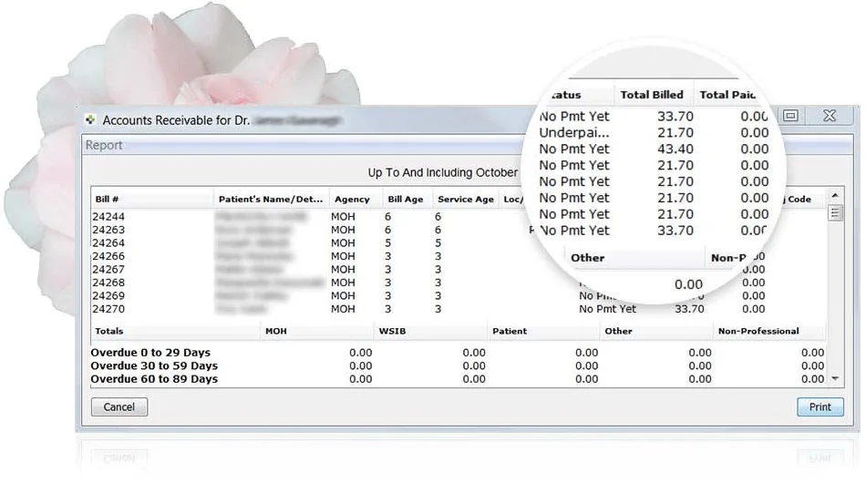Click the scroll down arrow beside totals
The height and width of the screenshot is (504, 866).
[835, 379]
